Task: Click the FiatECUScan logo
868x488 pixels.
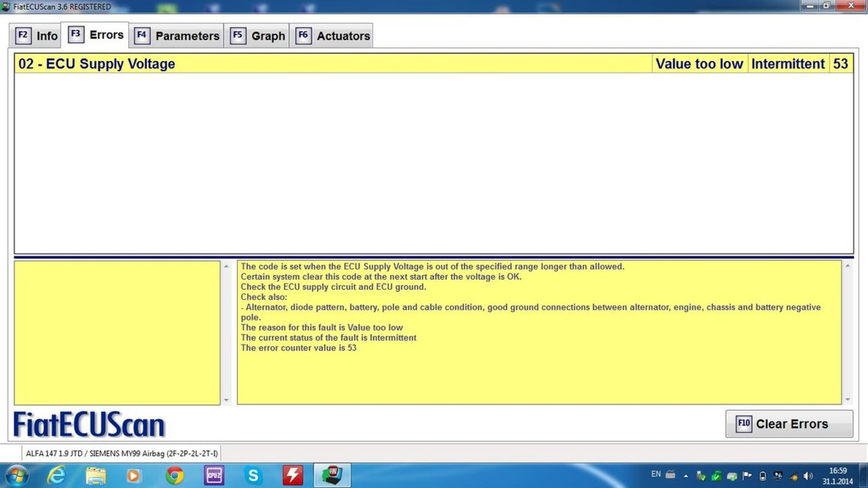Action: tap(89, 425)
